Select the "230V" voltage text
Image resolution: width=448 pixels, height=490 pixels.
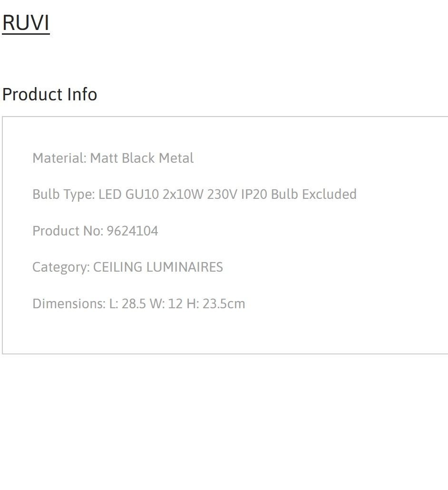tap(222, 194)
